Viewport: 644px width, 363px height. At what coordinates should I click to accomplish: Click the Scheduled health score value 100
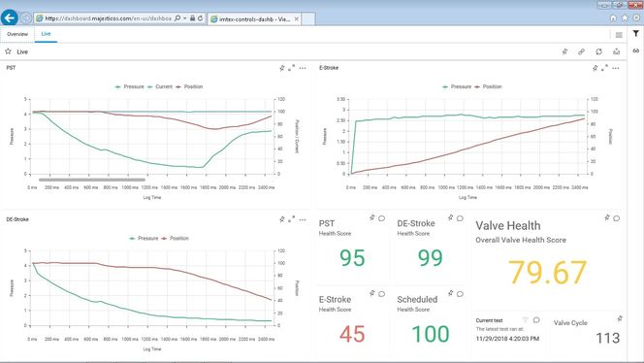pos(431,334)
